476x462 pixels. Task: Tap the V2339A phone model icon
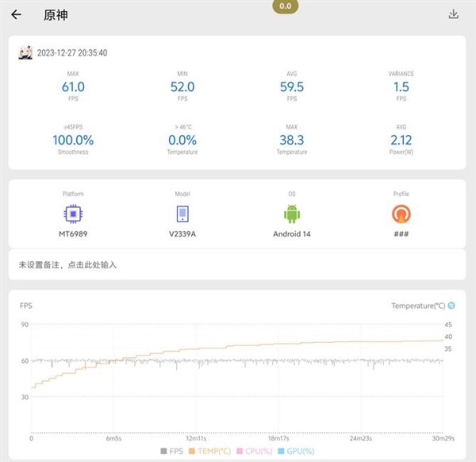click(x=182, y=214)
